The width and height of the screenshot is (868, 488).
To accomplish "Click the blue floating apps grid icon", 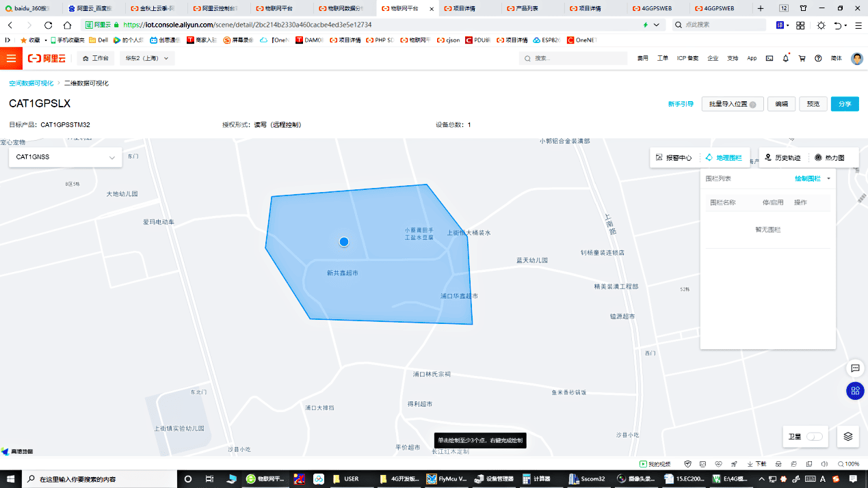I will (x=855, y=391).
